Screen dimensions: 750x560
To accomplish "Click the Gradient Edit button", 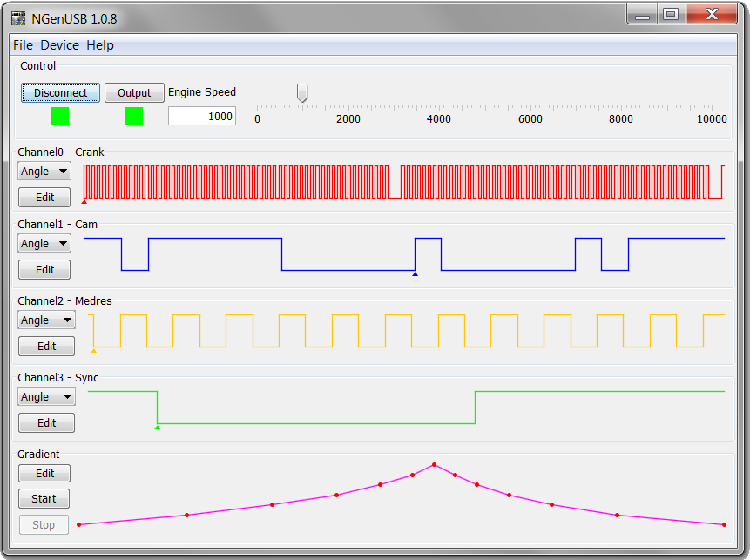I will point(44,474).
